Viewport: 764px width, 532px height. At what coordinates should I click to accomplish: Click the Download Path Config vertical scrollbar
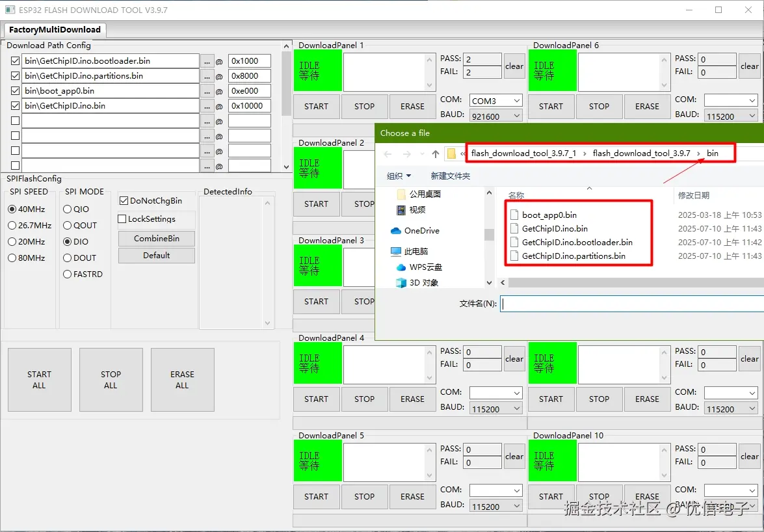pos(287,106)
